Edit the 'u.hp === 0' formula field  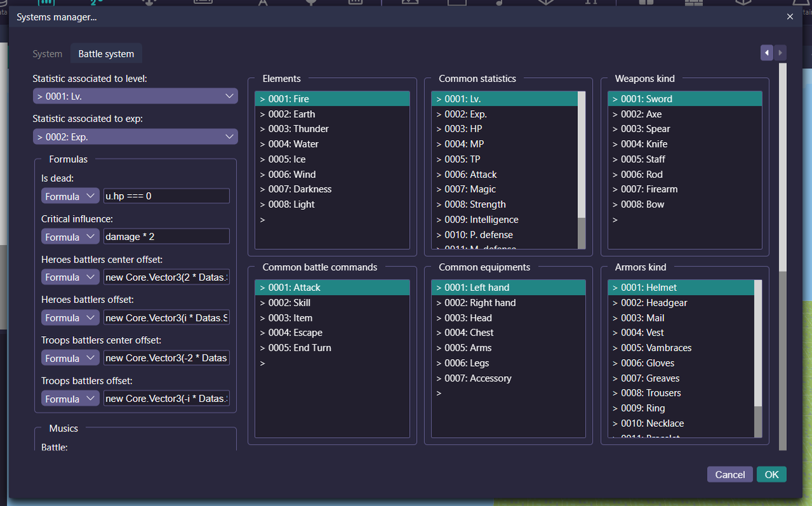(166, 196)
